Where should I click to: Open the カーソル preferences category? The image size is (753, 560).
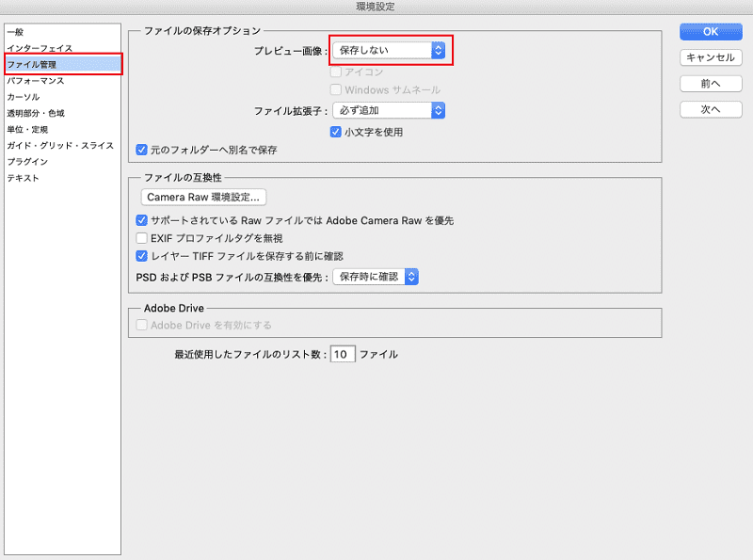click(62, 97)
